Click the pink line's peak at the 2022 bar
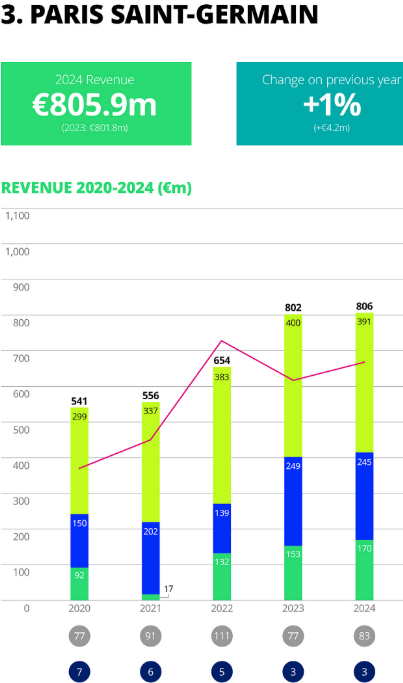 [222, 341]
